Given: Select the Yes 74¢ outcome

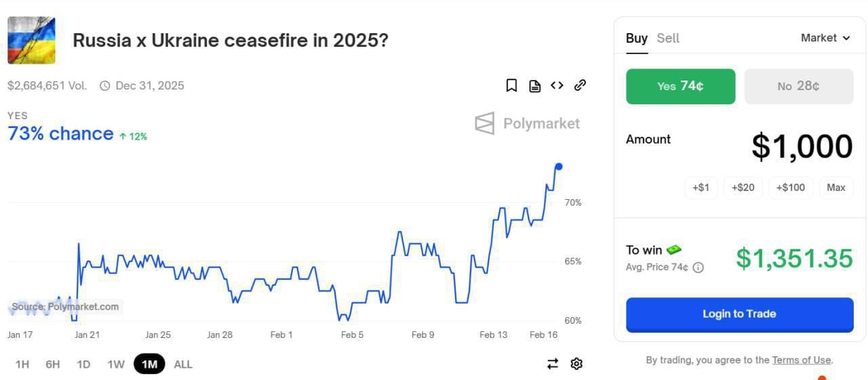Looking at the screenshot, I should [680, 86].
